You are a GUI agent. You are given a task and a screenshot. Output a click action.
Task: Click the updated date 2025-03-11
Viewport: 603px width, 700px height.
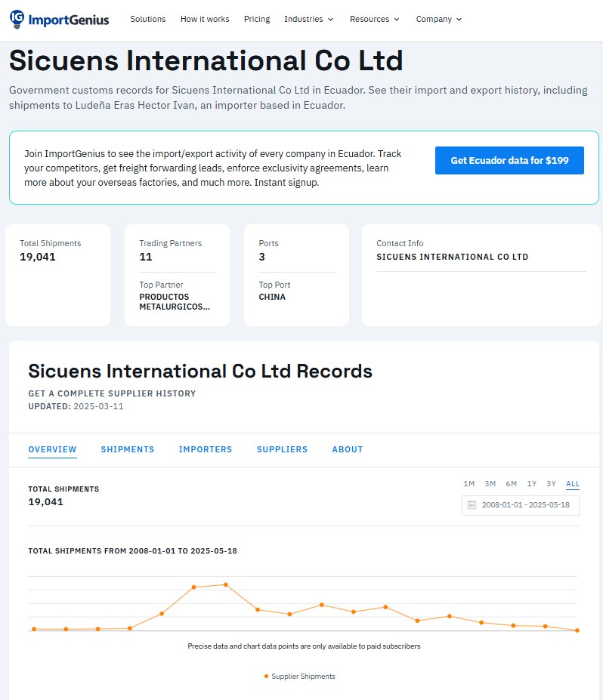[98, 406]
